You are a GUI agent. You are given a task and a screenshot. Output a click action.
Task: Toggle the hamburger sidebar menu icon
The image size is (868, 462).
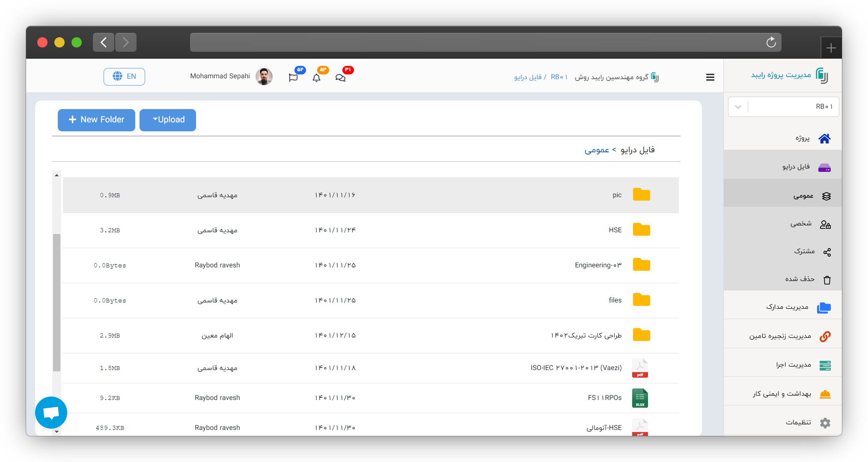[x=710, y=77]
